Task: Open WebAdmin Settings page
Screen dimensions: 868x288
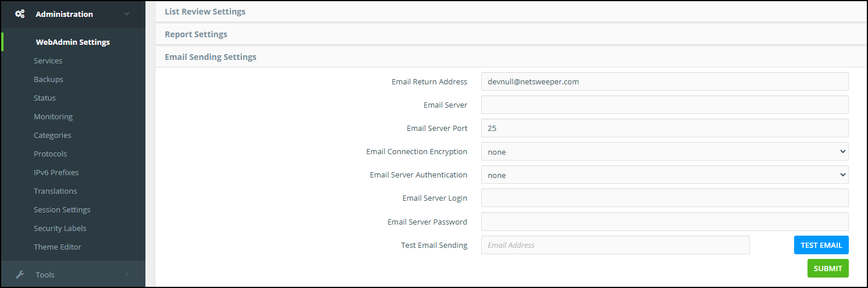Action: click(x=73, y=42)
